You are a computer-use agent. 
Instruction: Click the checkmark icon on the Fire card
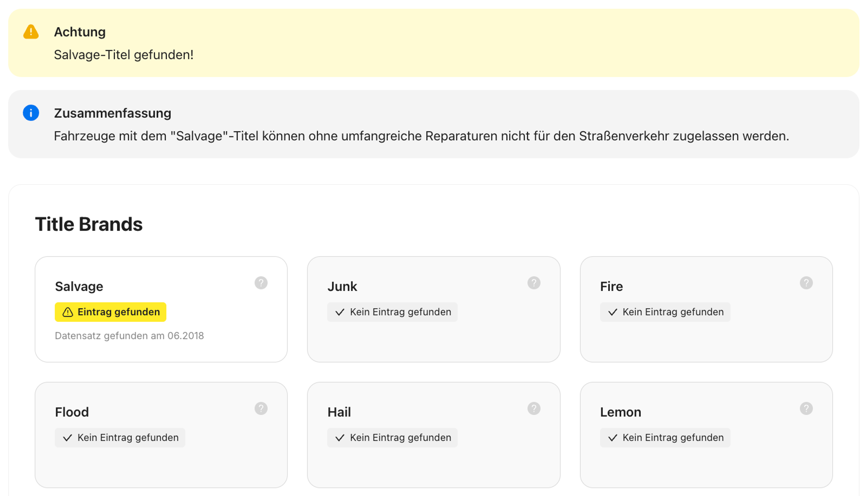[x=612, y=312]
